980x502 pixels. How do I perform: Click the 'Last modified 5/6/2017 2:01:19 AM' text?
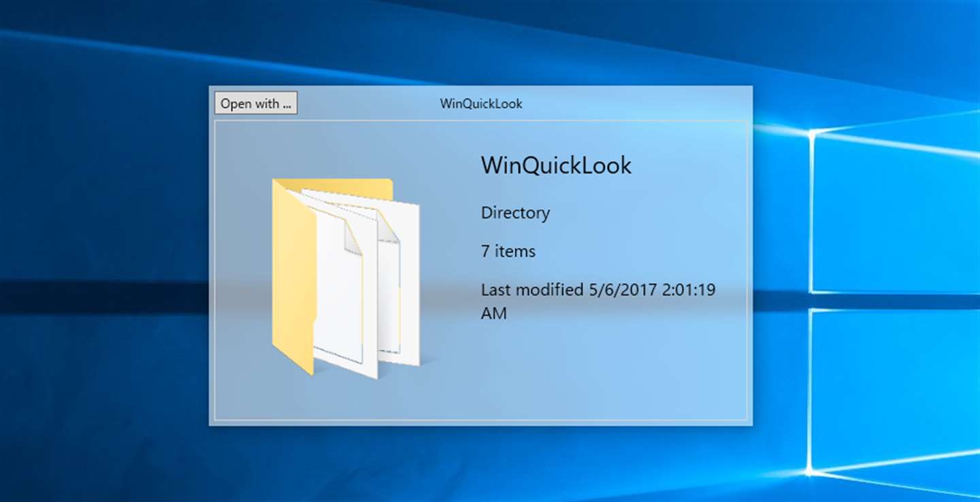tap(598, 301)
